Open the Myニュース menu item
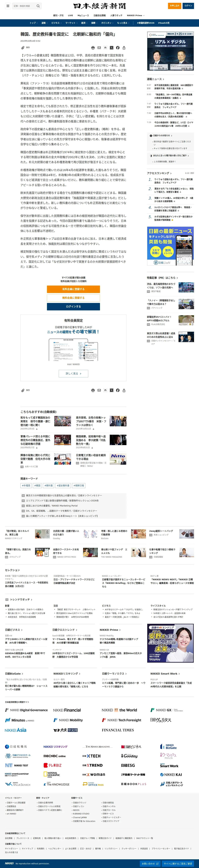 tap(83, 16)
